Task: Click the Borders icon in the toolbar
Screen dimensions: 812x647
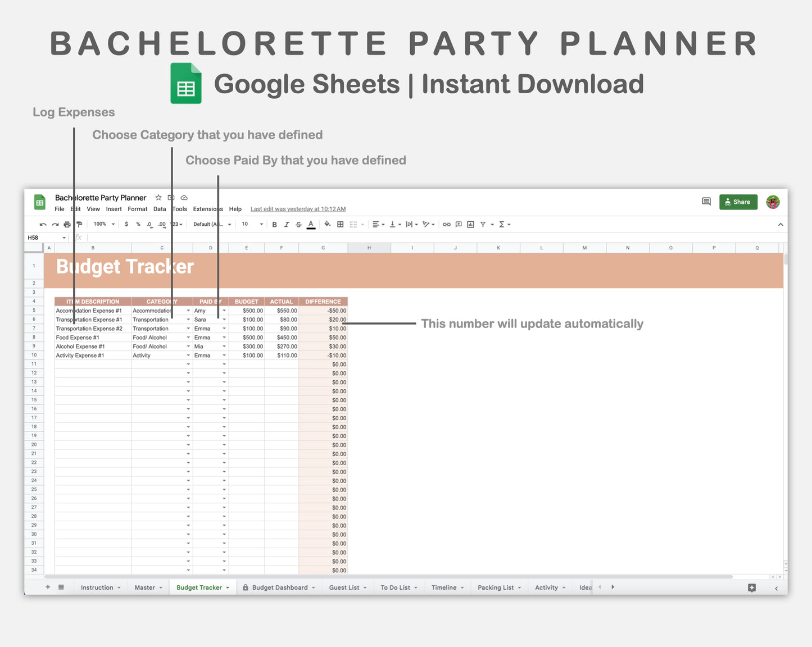Action: [x=340, y=224]
